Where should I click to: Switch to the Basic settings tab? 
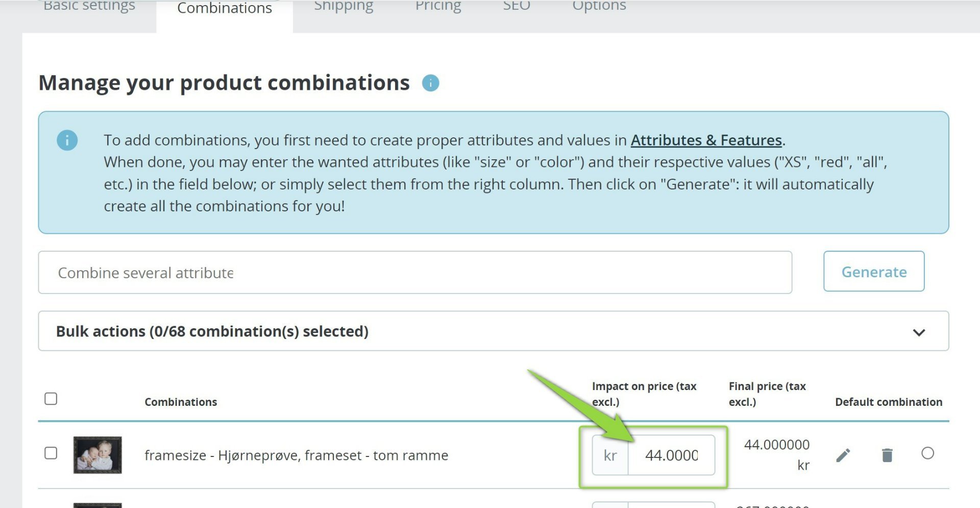click(89, 7)
